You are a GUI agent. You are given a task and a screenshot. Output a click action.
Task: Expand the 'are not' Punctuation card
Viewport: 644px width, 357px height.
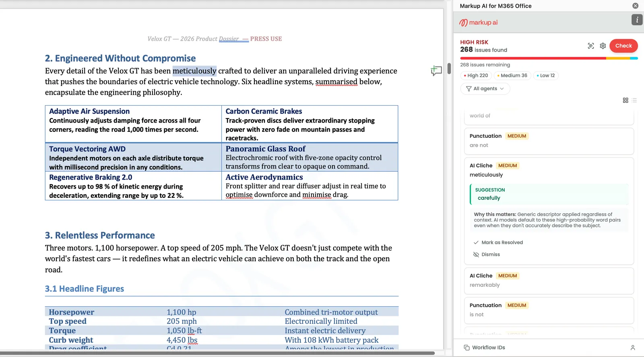pos(549,141)
